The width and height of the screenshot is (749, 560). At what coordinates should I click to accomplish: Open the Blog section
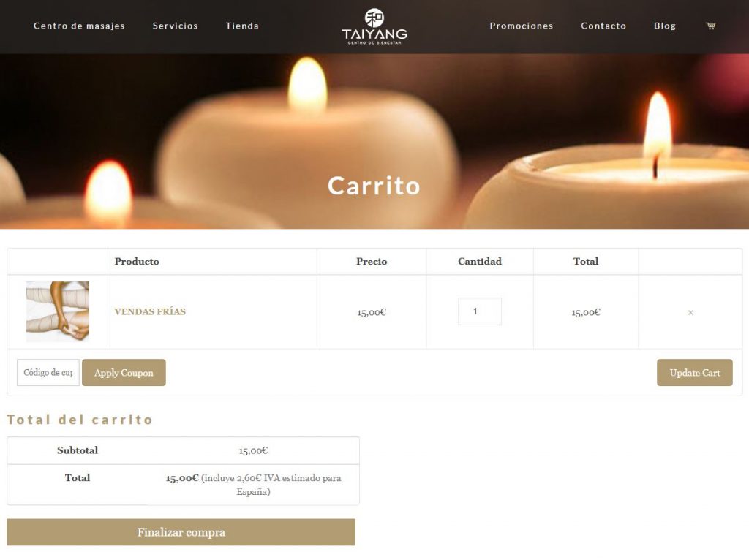tap(665, 26)
